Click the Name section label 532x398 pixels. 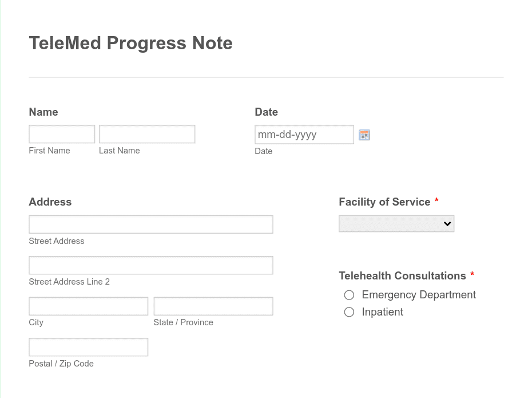(43, 112)
